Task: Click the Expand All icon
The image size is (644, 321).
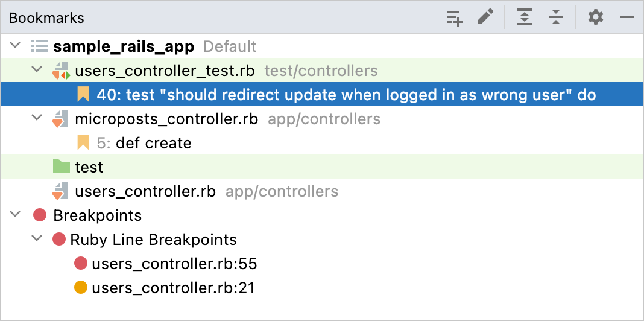Action: coord(525,18)
